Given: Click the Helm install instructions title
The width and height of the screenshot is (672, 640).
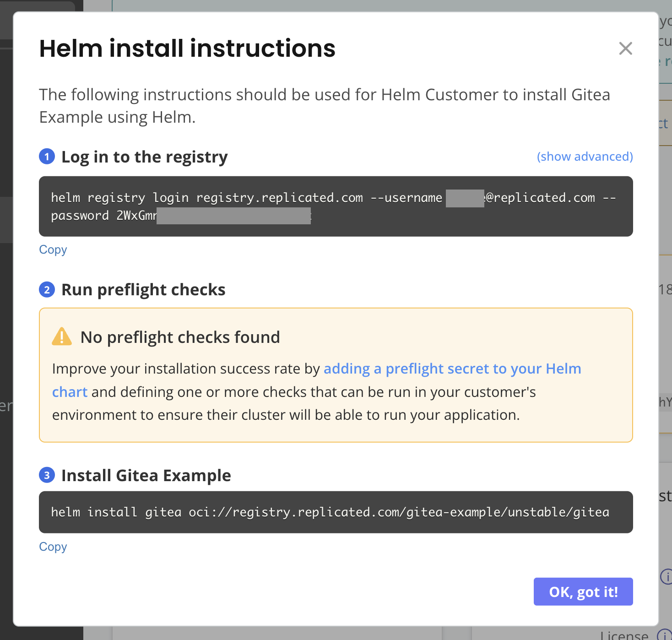Looking at the screenshot, I should tap(187, 48).
